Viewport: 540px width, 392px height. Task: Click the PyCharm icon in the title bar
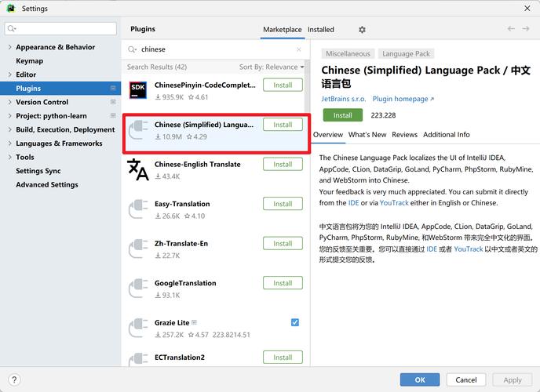(11, 9)
